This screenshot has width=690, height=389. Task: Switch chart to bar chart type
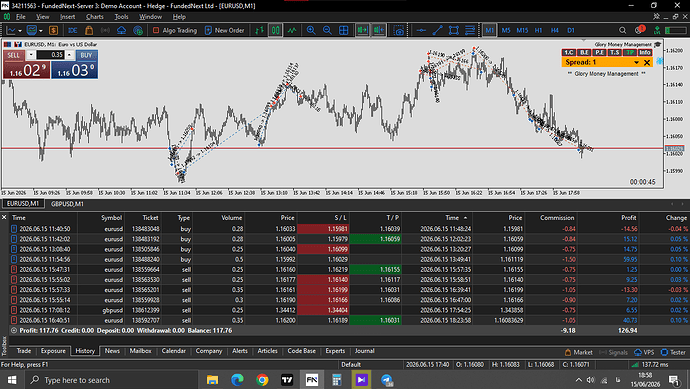point(260,30)
